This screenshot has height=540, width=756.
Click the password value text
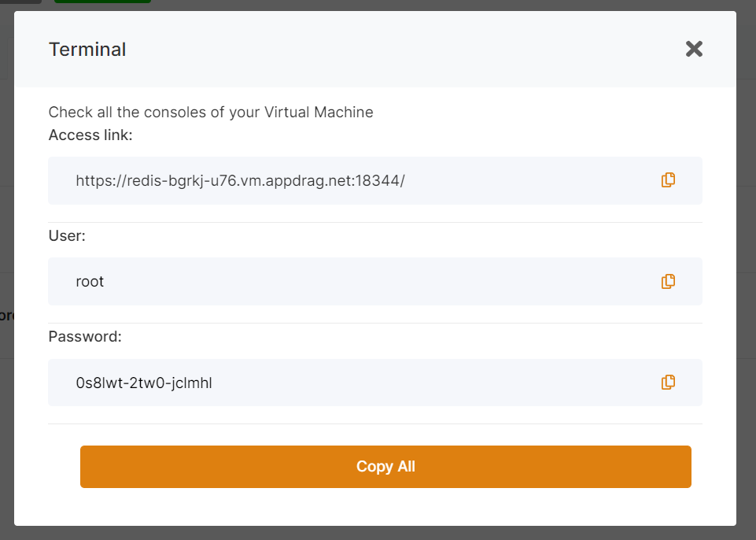point(144,383)
